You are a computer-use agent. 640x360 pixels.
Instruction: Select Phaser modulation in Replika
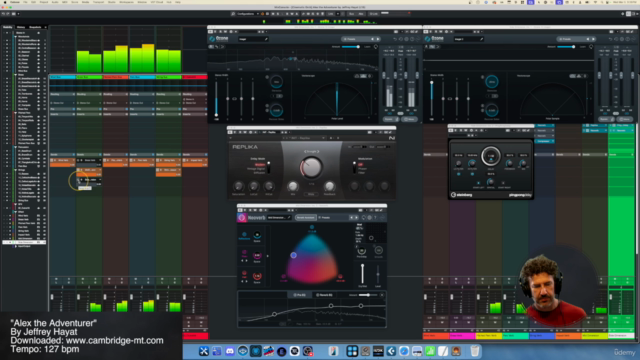[x=362, y=169]
